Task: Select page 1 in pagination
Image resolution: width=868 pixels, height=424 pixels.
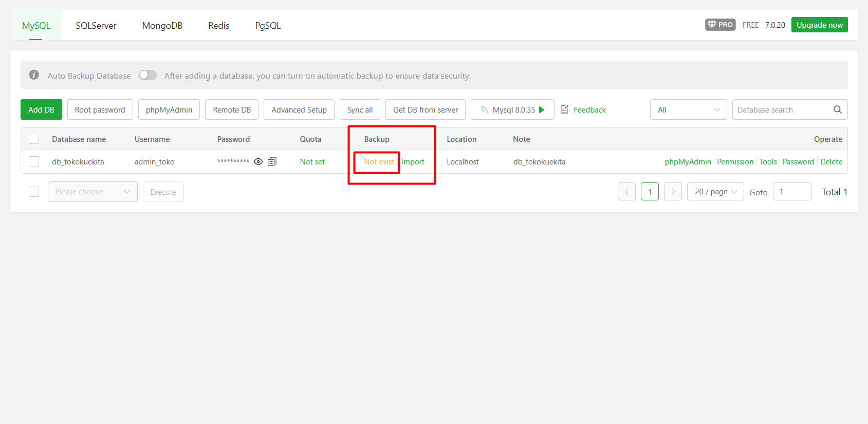Action: (x=650, y=192)
